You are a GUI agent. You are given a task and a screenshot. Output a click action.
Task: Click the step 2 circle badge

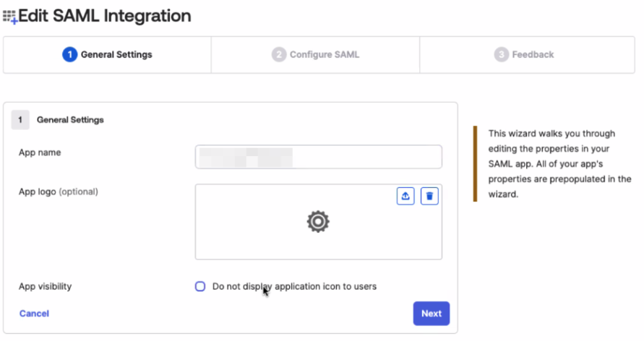tap(279, 55)
